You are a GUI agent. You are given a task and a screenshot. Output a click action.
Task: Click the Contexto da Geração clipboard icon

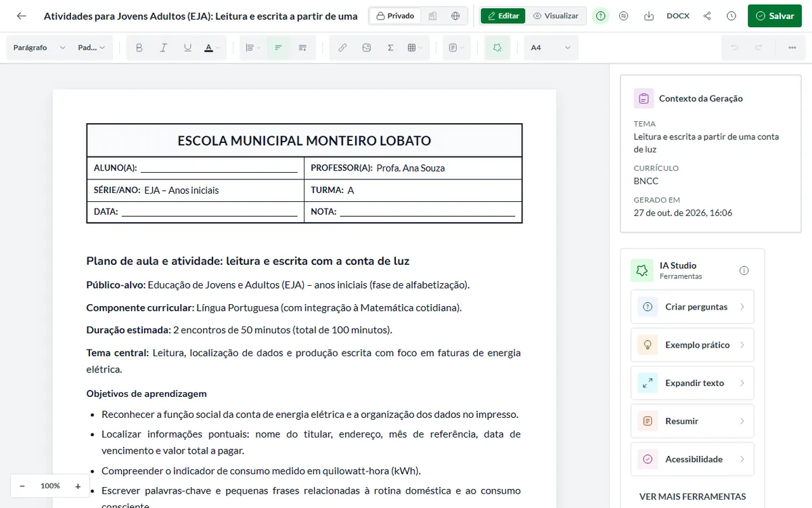[644, 98]
